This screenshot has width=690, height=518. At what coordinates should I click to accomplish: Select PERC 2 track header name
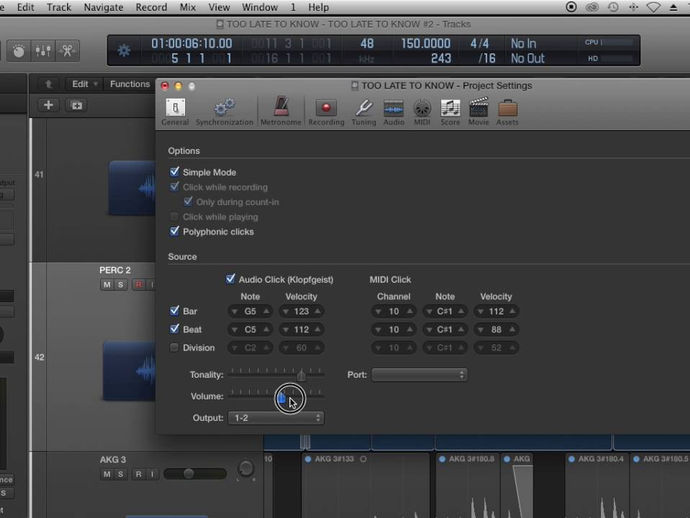(x=115, y=270)
